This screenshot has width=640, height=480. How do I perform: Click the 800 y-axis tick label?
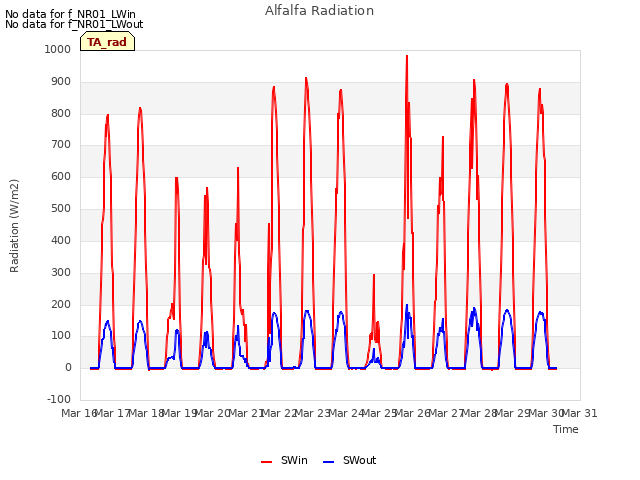pyautogui.click(x=61, y=113)
